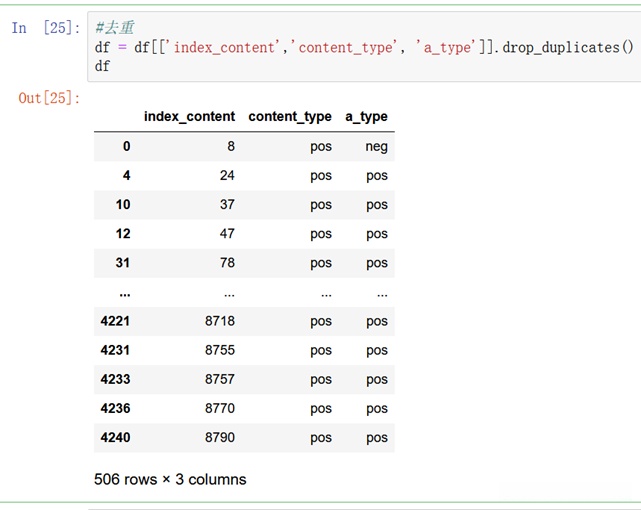The image size is (641, 510).
Task: Click the trailing df line in code
Action: click(x=102, y=66)
